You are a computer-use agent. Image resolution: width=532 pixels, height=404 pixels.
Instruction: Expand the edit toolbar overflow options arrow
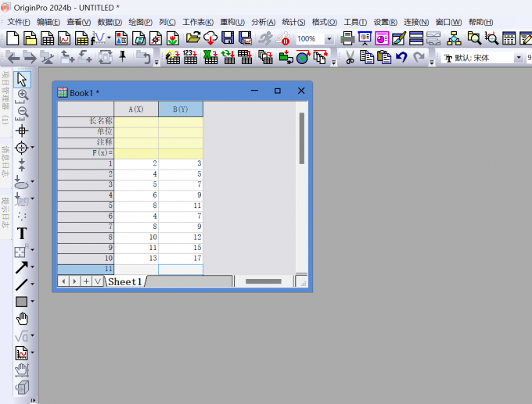coord(432,63)
